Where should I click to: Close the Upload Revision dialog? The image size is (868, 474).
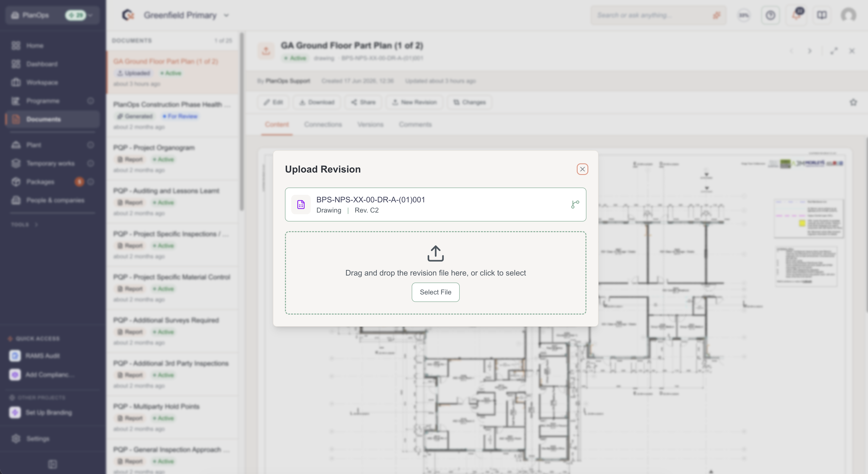coord(582,169)
